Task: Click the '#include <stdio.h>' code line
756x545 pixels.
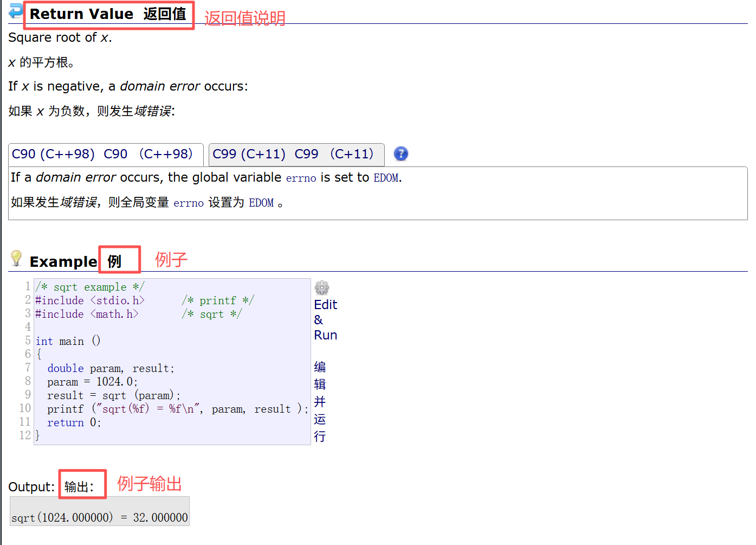Action: [x=90, y=301]
